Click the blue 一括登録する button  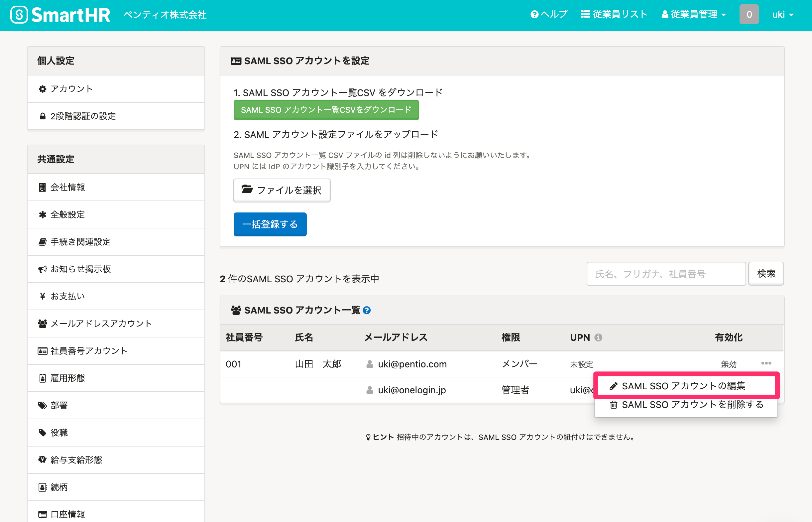pyautogui.click(x=270, y=224)
